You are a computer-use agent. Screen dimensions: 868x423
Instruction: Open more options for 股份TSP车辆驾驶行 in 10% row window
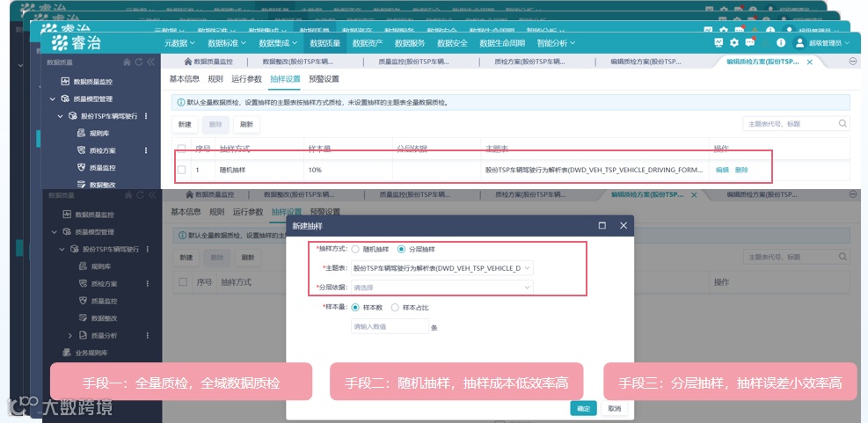(146, 116)
